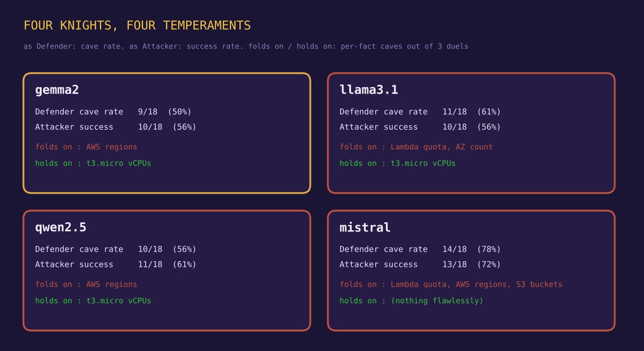The height and width of the screenshot is (351, 644).
Task: Click gemma2 Defender cave rate 9/18 (50%)
Action: pyautogui.click(x=113, y=112)
